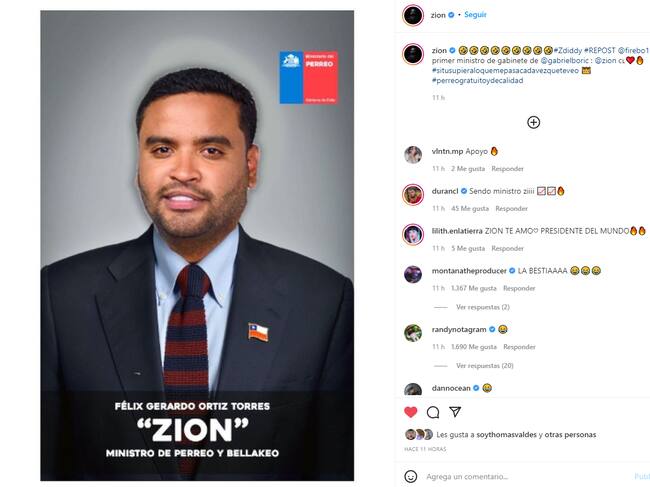This screenshot has height=487, width=650.
Task: Click the comment speech bubble icon
Action: point(433,412)
